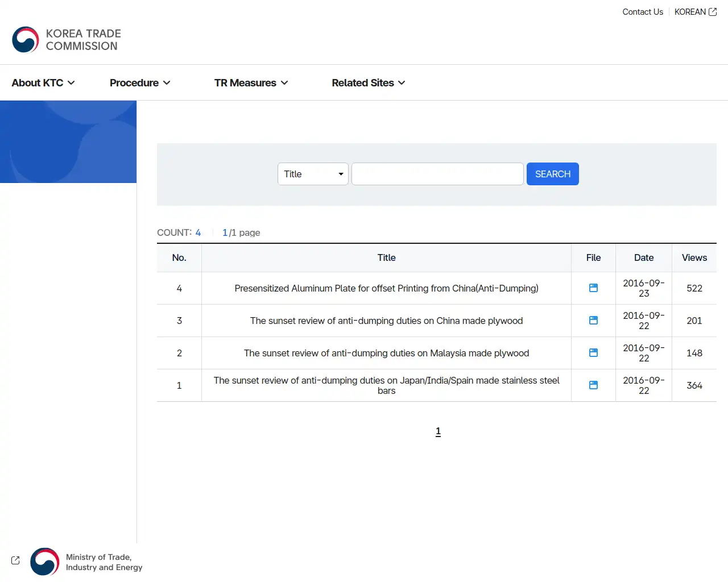This screenshot has height=582, width=728.
Task: Click the No. column header
Action: pos(179,257)
